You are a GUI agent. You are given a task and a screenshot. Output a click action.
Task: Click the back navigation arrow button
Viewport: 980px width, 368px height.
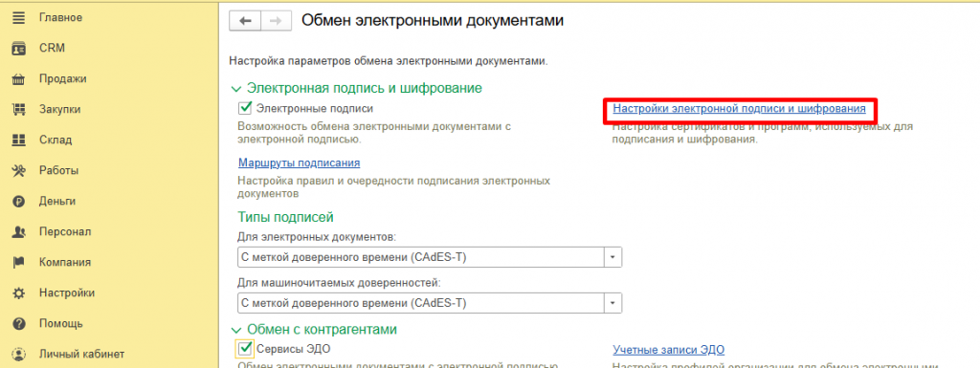[x=246, y=21]
